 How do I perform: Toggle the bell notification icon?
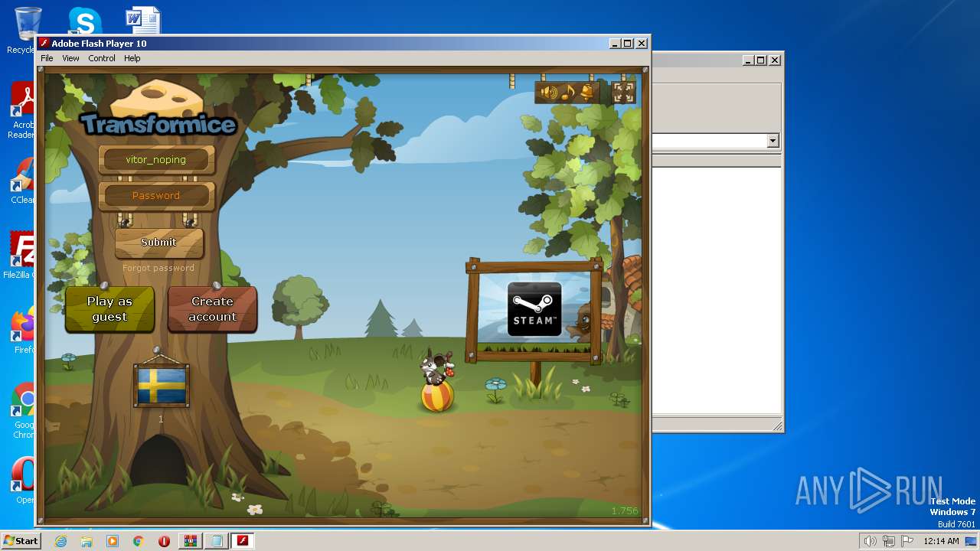coord(586,93)
